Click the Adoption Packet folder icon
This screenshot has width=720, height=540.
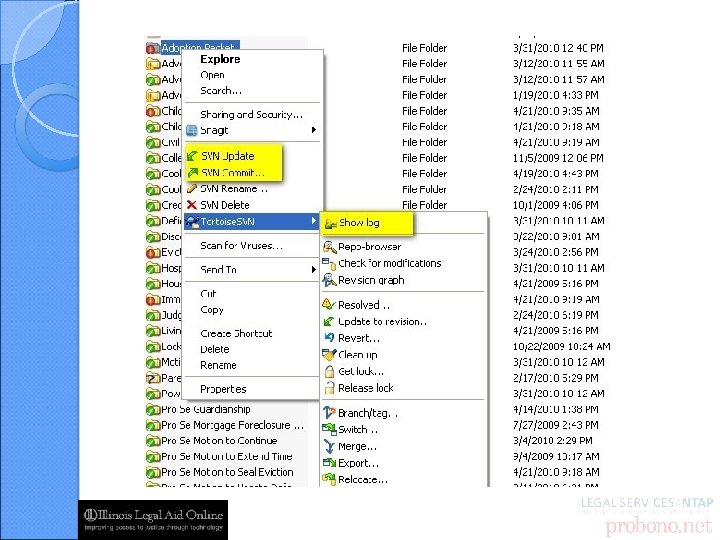coord(152,48)
